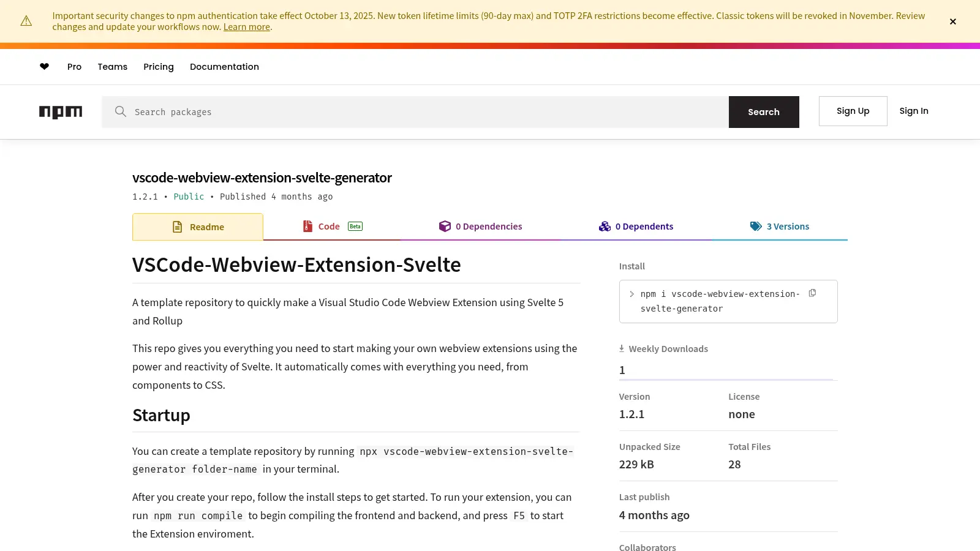Click the Last publish value 4 months ago
The height and width of the screenshot is (551, 980).
[x=654, y=515]
